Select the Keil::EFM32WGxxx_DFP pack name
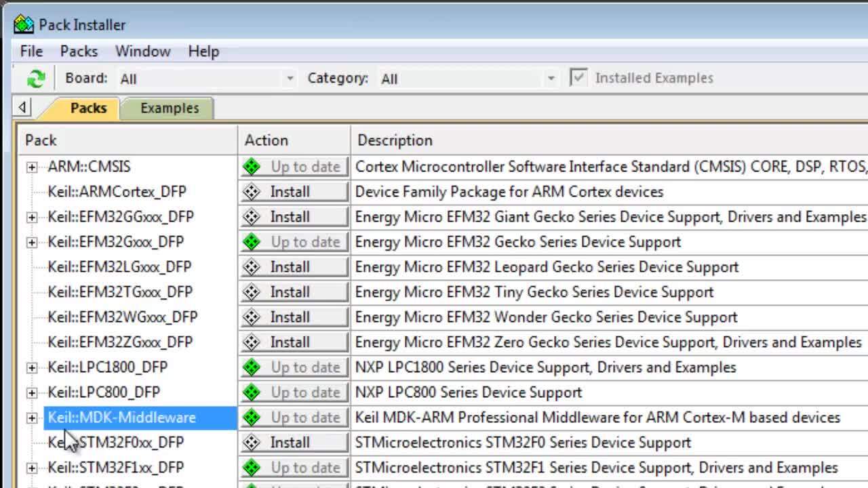This screenshot has height=488, width=868. pos(122,317)
